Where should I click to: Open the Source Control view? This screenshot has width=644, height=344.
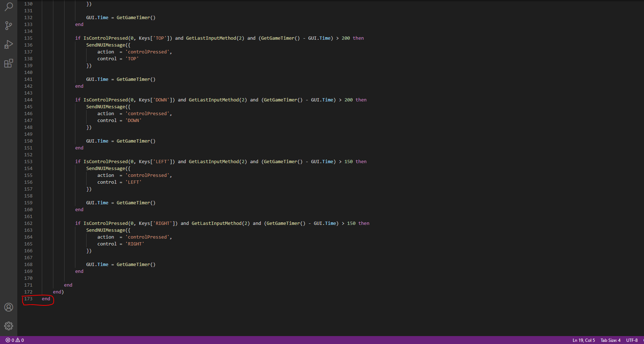(x=9, y=26)
